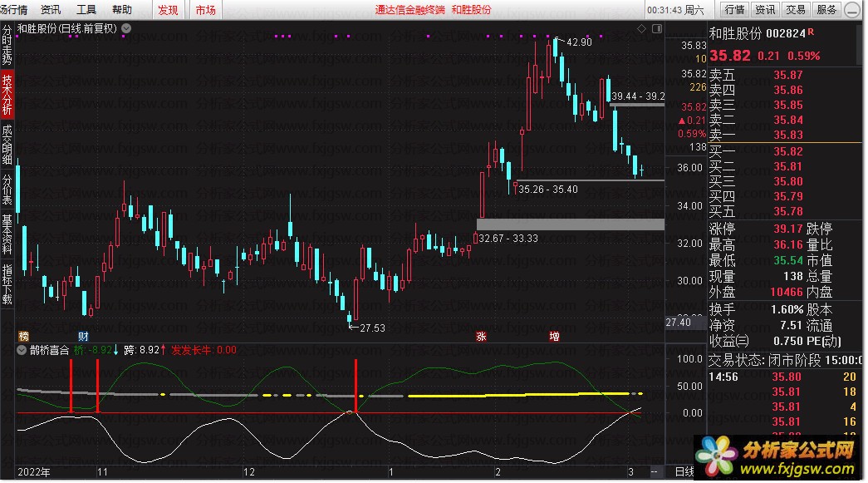This screenshot has width=868, height=483.
Task: Click the clock 00:31:43 周六
Action: tap(675, 10)
